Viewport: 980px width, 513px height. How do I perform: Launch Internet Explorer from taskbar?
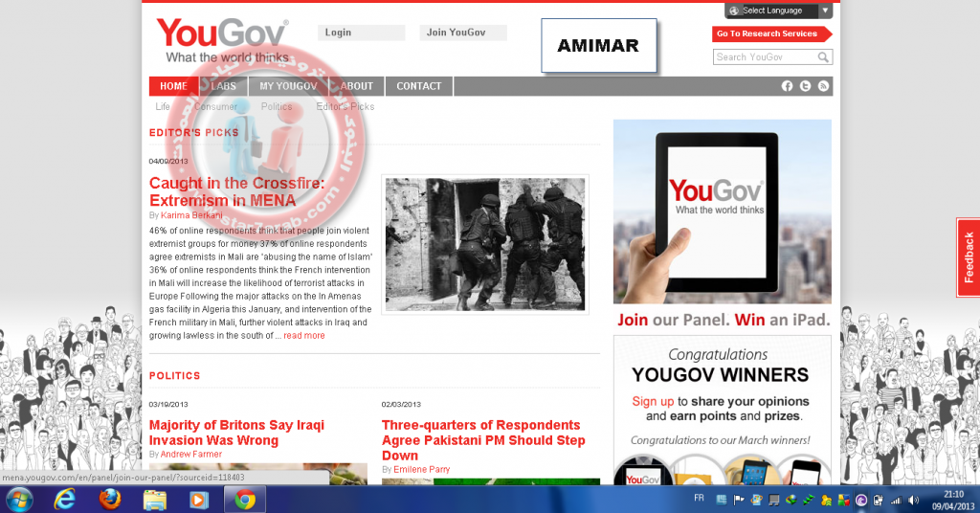coord(64,500)
